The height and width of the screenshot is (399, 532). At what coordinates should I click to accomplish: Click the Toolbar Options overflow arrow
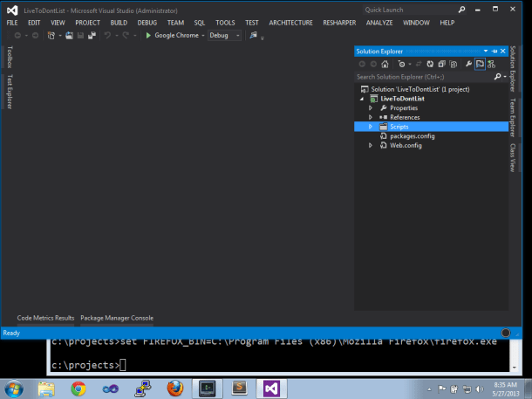[263, 38]
